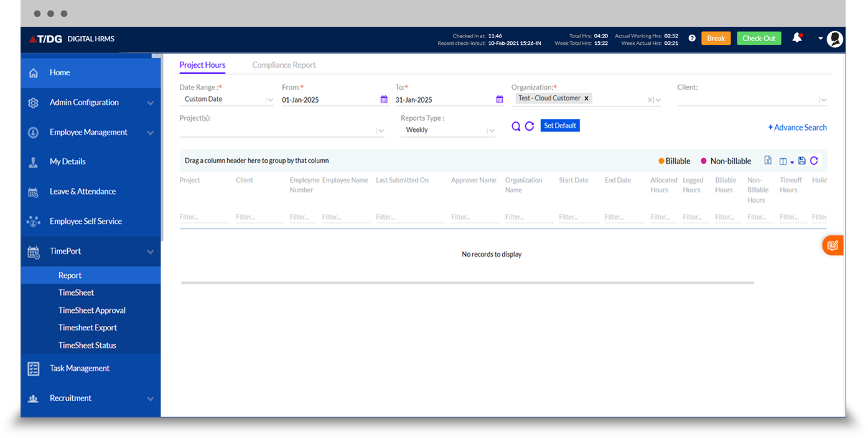Click the Approver Name filter field

[475, 217]
